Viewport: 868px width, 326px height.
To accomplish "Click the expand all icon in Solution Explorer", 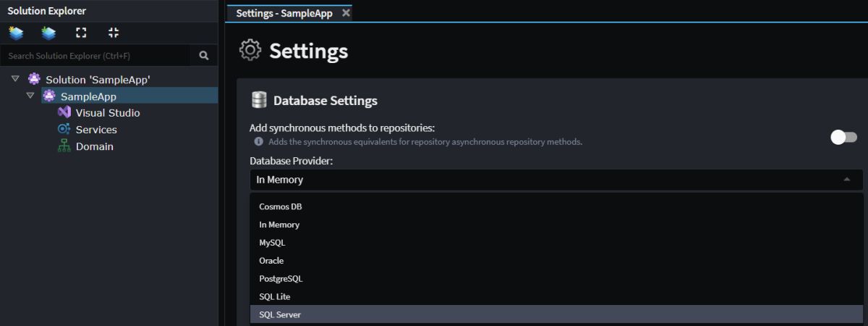I will 81,33.
